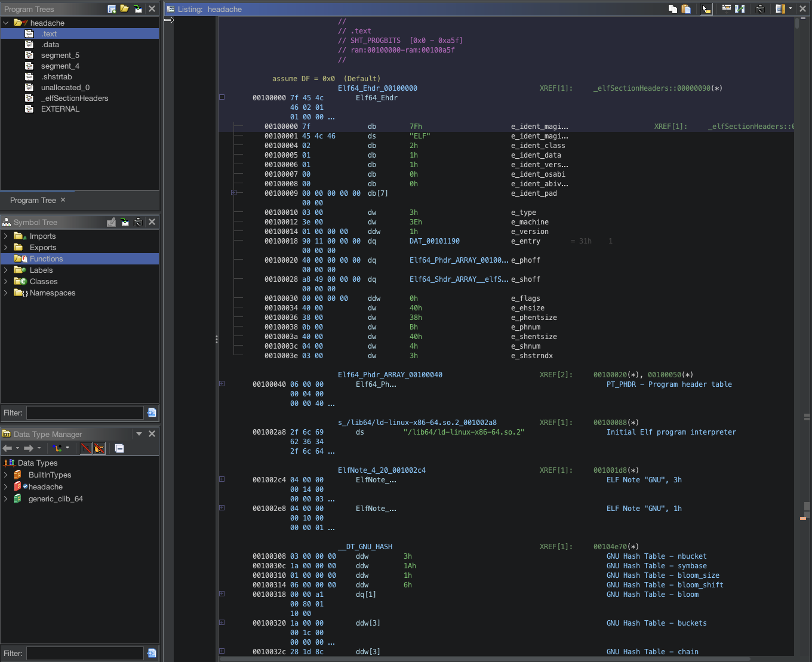Open the Data Type Manager dropdown arrow
The height and width of the screenshot is (662, 812).
click(139, 433)
